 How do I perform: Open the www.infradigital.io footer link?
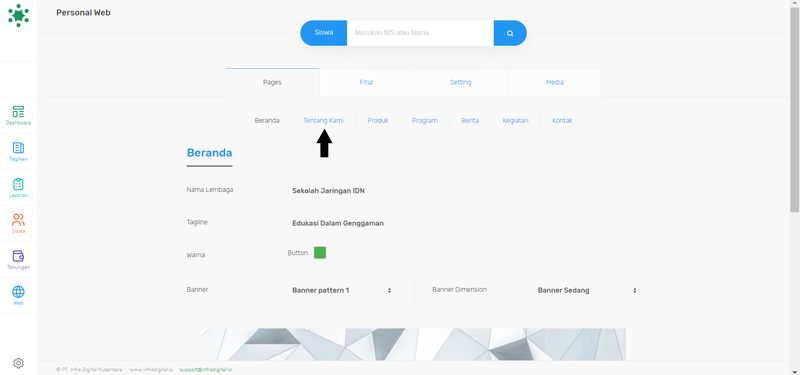click(x=151, y=369)
